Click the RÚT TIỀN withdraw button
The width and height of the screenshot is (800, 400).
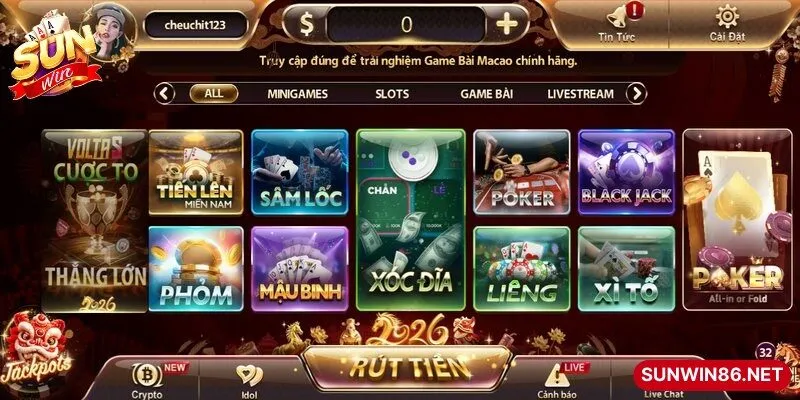409,367
